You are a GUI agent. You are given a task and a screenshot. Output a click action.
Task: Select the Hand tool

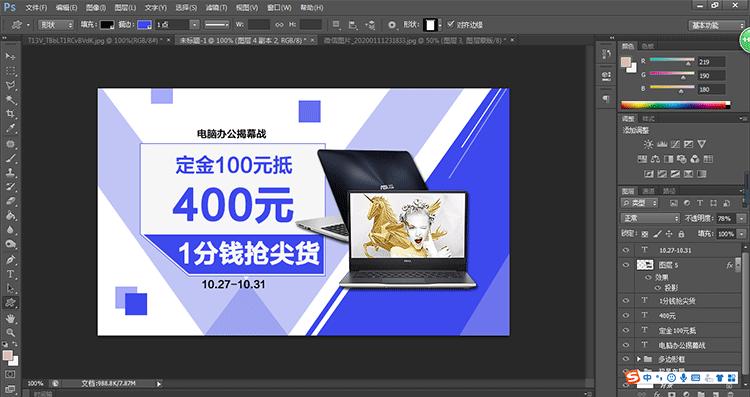(10, 318)
